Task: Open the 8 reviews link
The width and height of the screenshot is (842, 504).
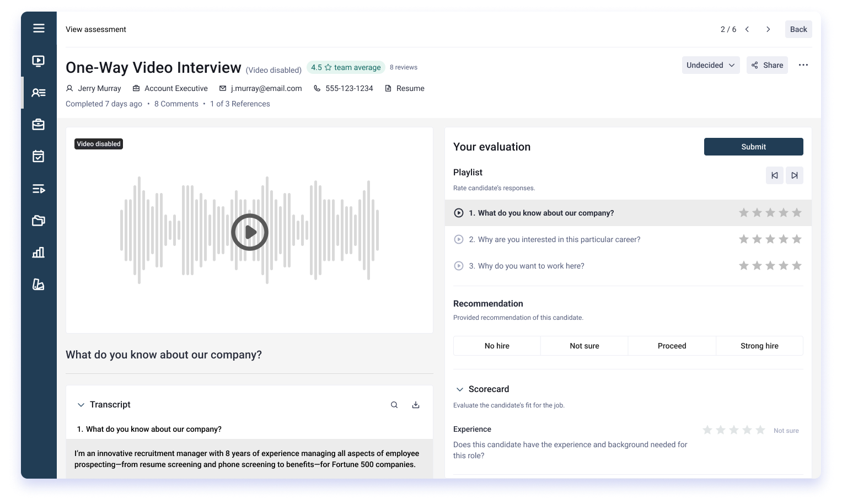Action: point(404,67)
